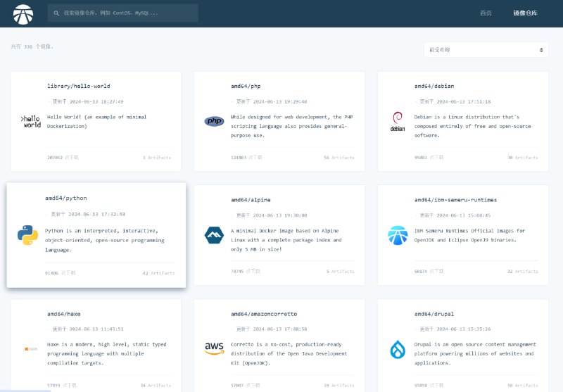Open amd64/amazoncorretto repository
563x392 pixels.
[x=264, y=314]
